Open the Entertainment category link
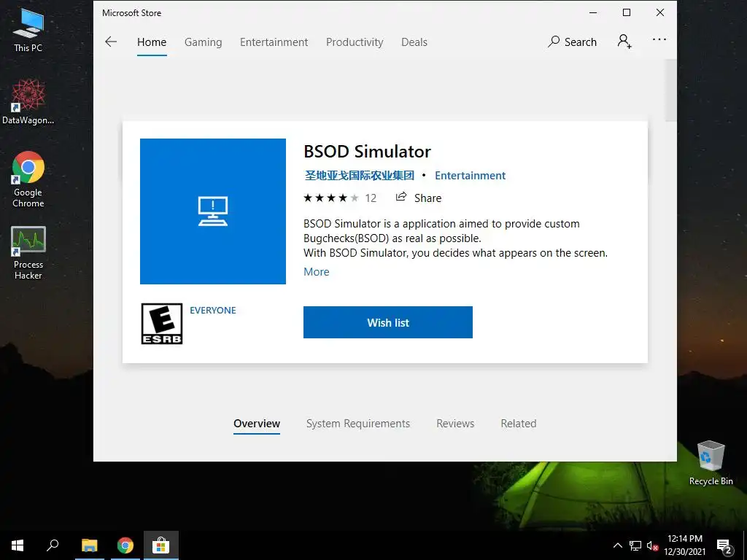The height and width of the screenshot is (560, 747). pos(470,175)
